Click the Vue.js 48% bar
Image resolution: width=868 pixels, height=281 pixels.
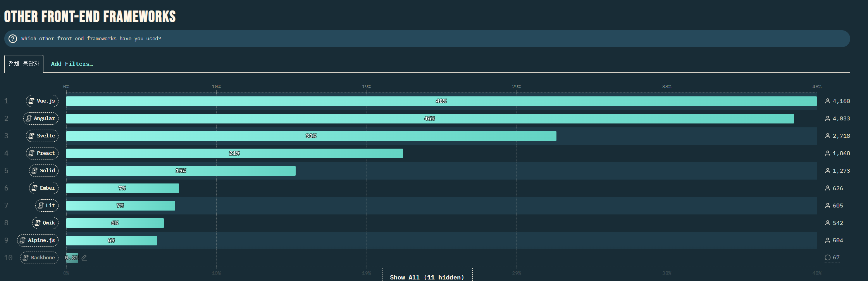point(441,101)
